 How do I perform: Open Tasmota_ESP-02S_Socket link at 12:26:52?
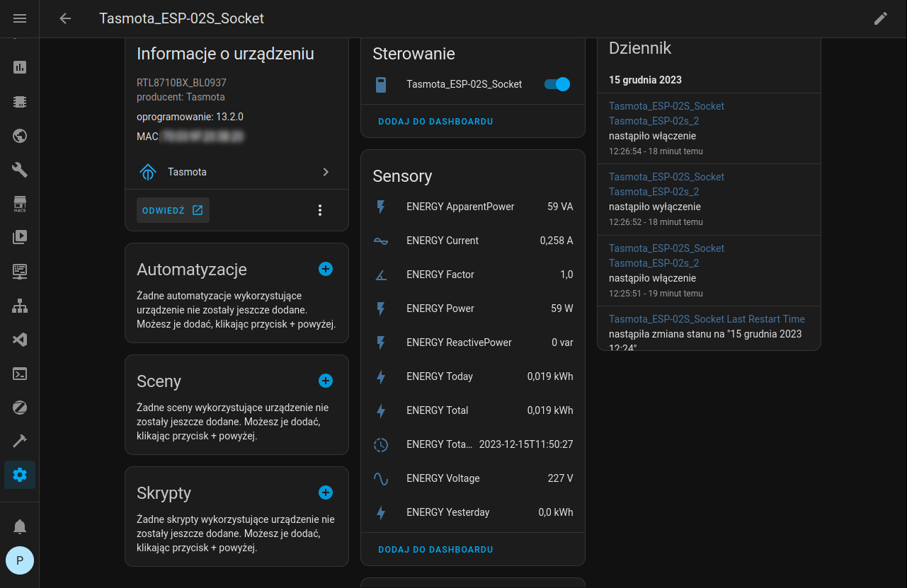coord(666,177)
